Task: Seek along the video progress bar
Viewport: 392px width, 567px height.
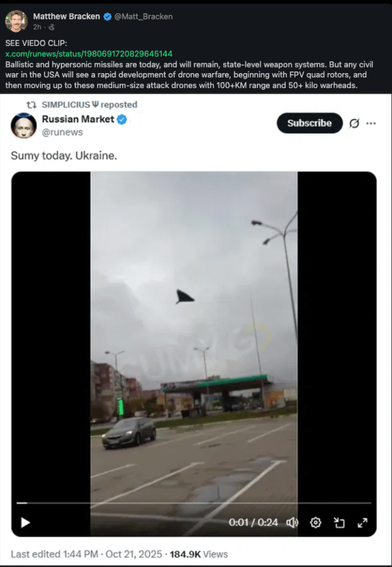Action: click(x=194, y=503)
